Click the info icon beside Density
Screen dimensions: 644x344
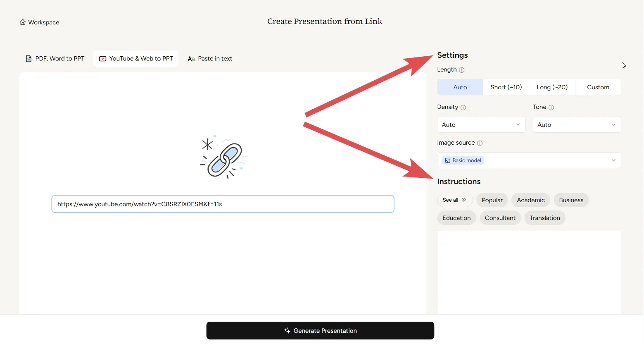pyautogui.click(x=463, y=107)
